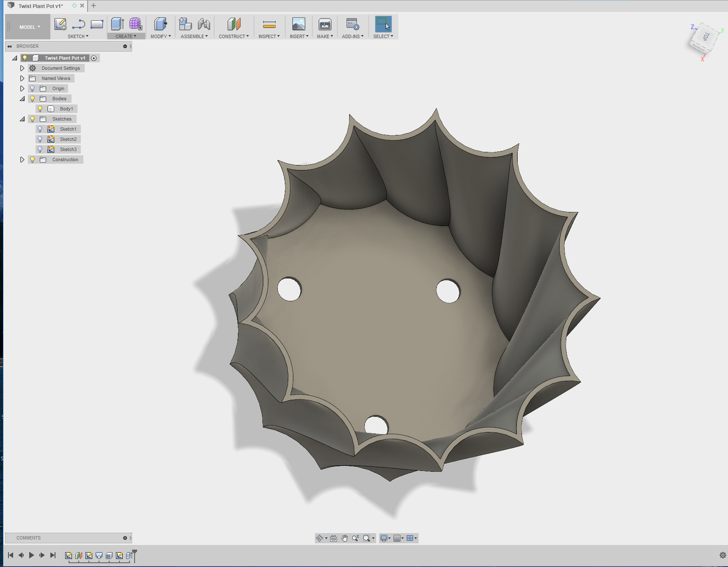This screenshot has height=567, width=728.
Task: Click the Joint tool icon
Action: click(204, 24)
